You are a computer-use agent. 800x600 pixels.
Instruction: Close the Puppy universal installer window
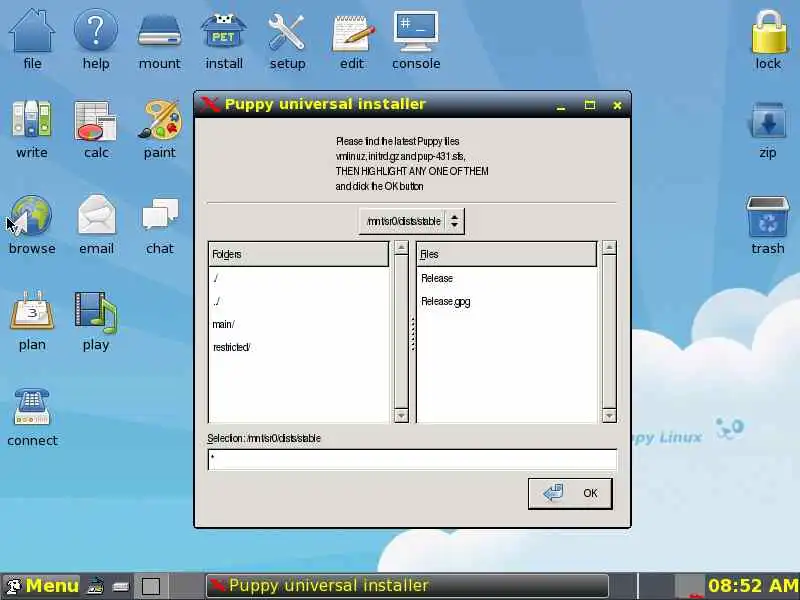click(x=617, y=105)
